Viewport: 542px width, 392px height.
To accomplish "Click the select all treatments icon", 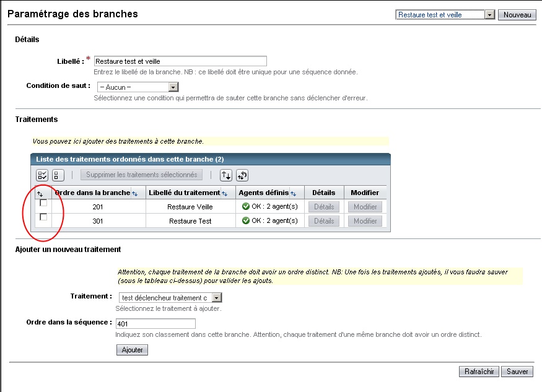I will tap(42, 175).
